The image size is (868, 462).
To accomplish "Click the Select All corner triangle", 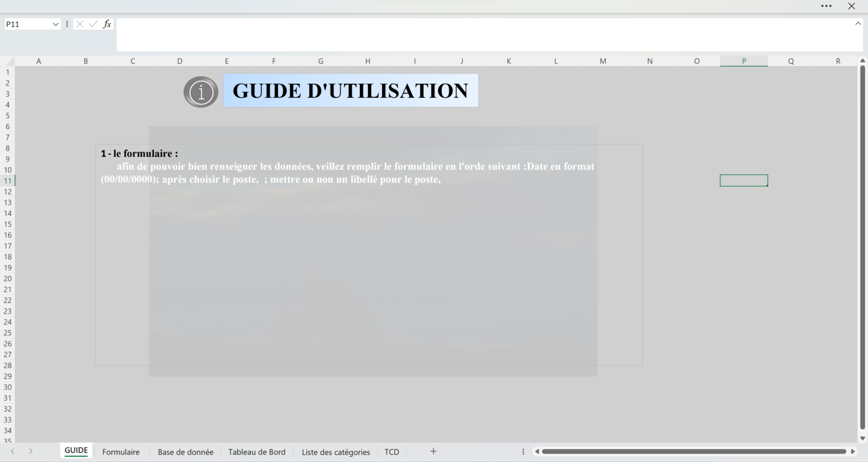I will (8, 61).
